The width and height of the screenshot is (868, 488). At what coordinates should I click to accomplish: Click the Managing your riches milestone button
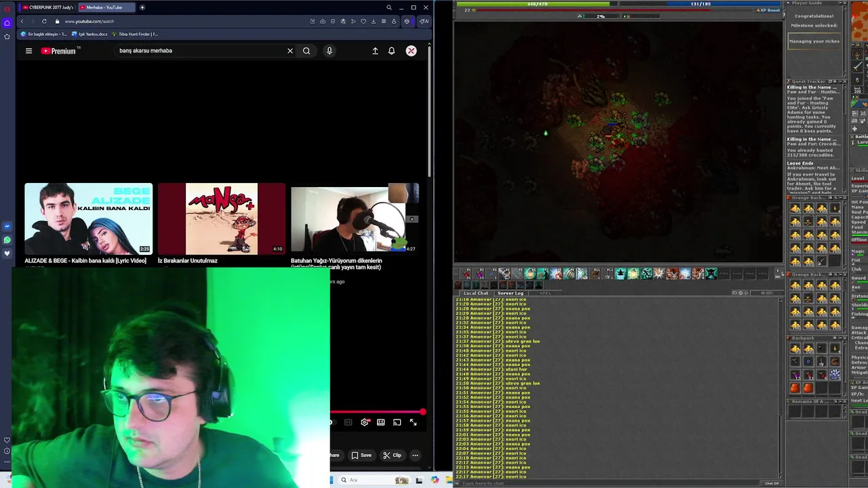click(x=814, y=41)
